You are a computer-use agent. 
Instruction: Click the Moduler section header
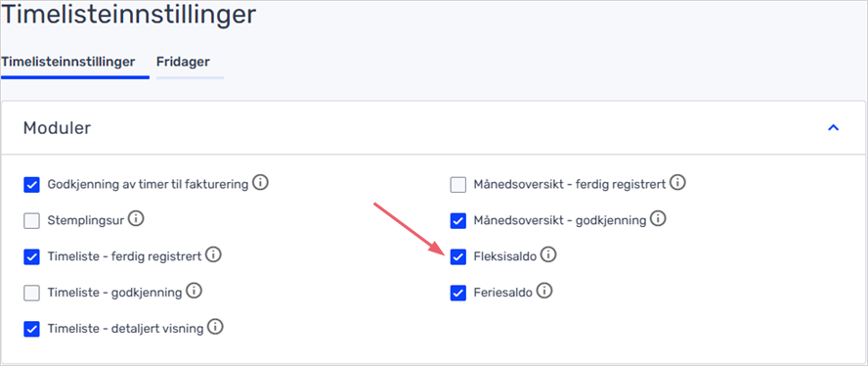click(433, 128)
